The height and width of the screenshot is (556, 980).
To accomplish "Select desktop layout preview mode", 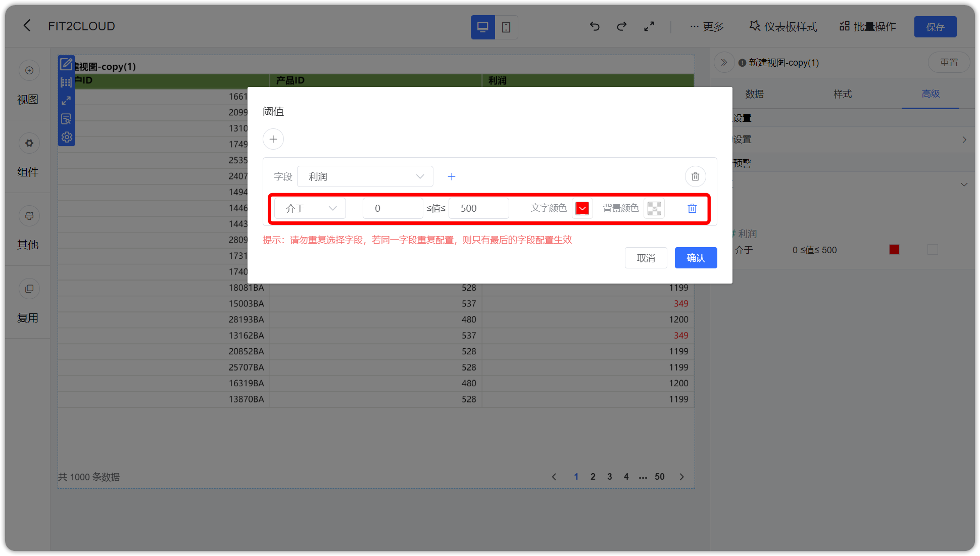I will 483,27.
